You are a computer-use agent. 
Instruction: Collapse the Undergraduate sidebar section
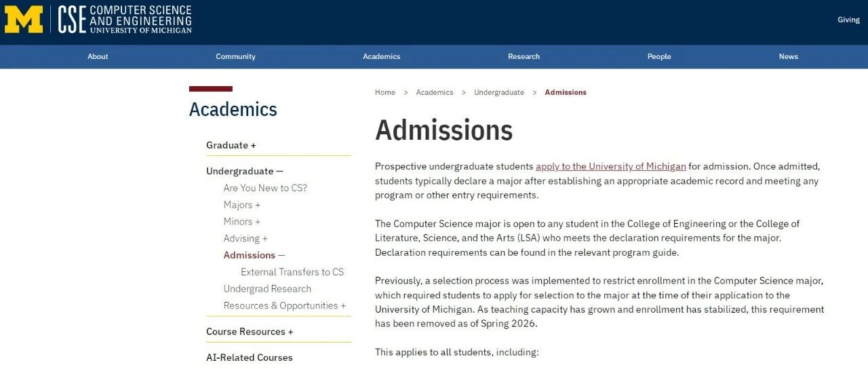click(x=279, y=171)
